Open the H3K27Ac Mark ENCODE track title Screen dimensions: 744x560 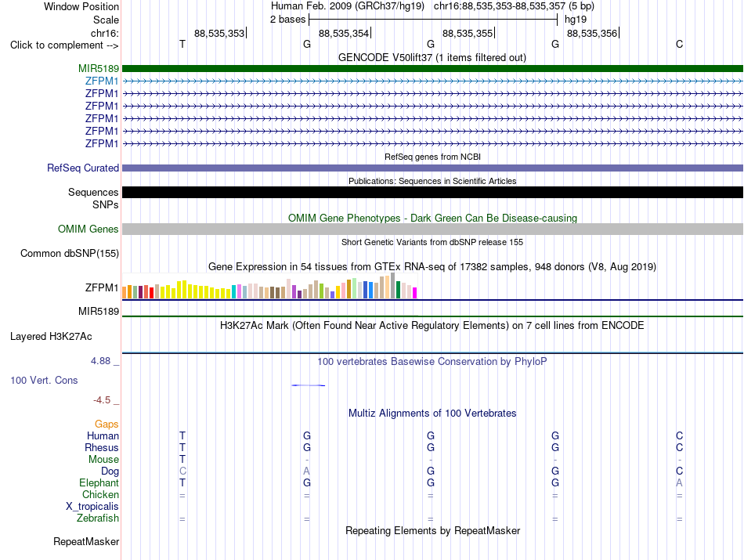pos(432,326)
